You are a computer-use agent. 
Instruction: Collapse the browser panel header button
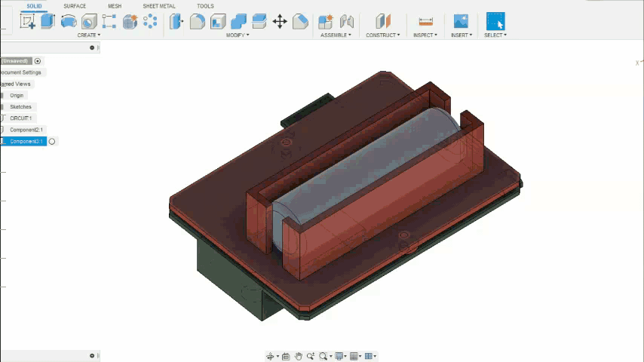[92, 48]
